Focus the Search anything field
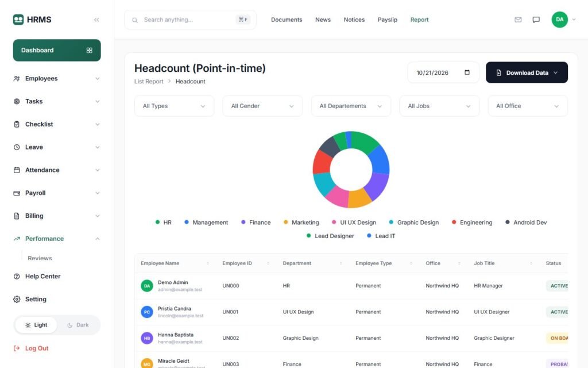 pyautogui.click(x=190, y=20)
